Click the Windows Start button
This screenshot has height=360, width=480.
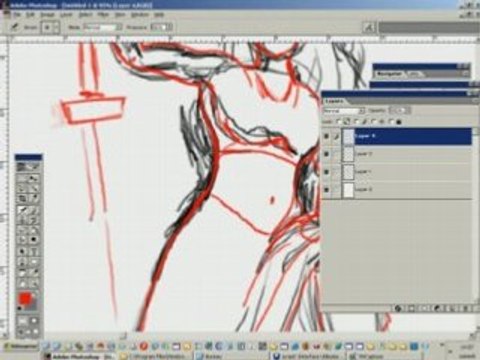click(21, 346)
